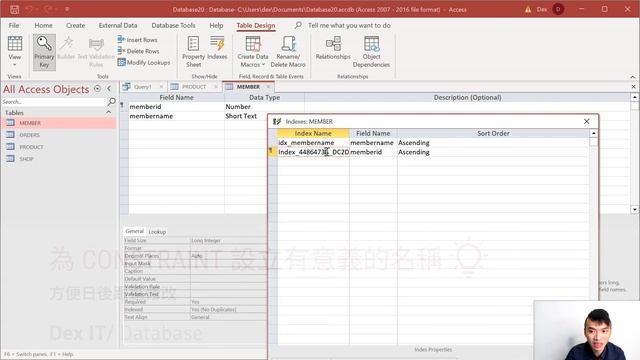The height and width of the screenshot is (360, 640).
Task: Select the Table Design ribbon tab
Action: point(256,25)
